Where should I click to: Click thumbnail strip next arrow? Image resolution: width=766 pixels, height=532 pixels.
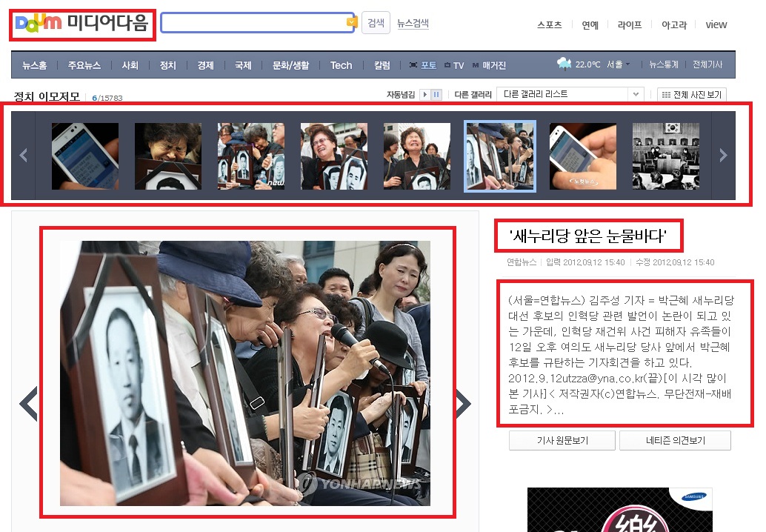724,156
